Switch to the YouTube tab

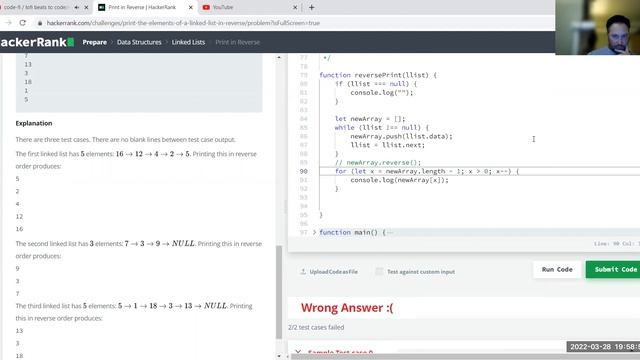pos(248,7)
